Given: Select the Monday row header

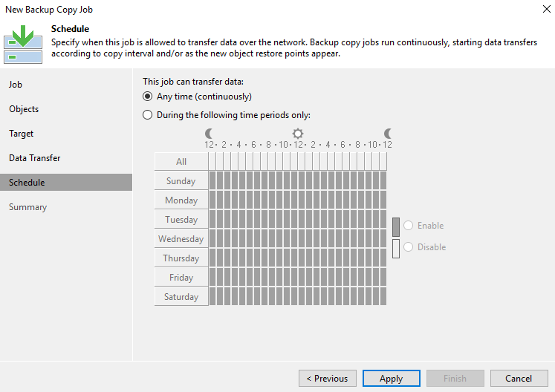Looking at the screenshot, I should [181, 200].
